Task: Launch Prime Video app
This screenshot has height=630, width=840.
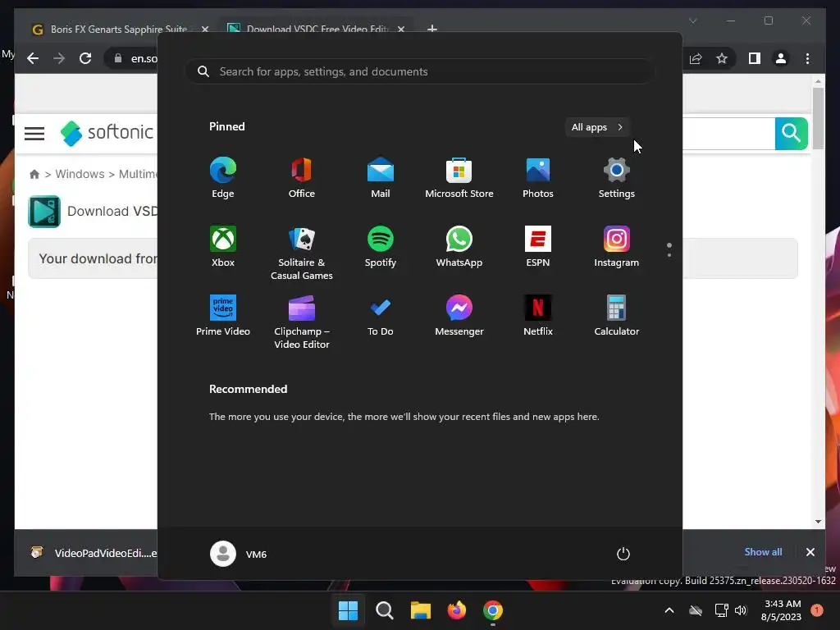Action: click(x=223, y=316)
